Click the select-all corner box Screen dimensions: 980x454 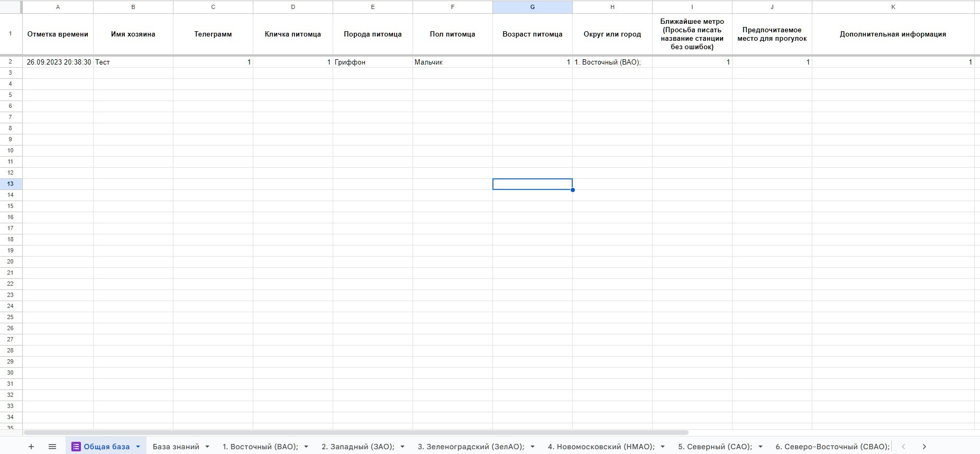tap(11, 7)
